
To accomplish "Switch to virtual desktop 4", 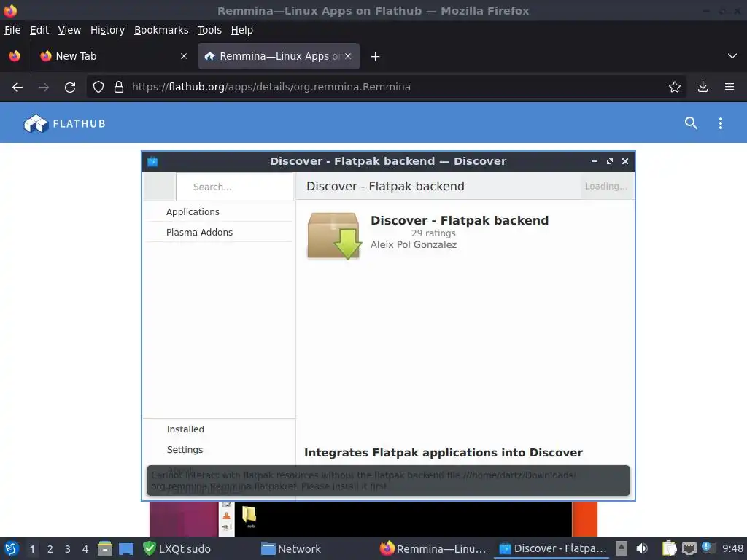I will [x=85, y=549].
